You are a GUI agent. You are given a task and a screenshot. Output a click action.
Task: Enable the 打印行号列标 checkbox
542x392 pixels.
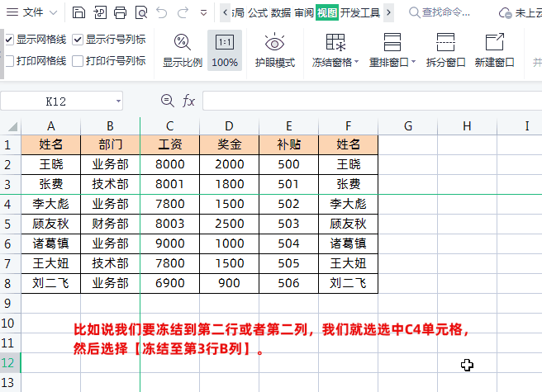78,61
